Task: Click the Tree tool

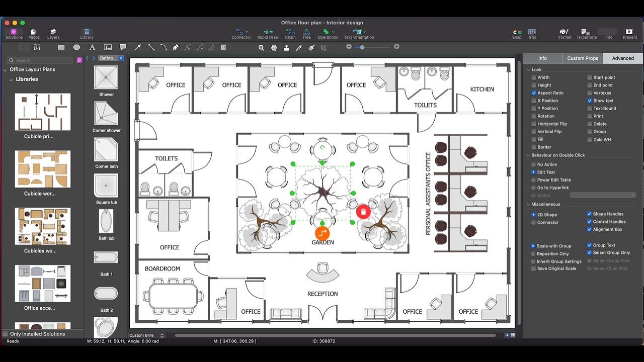Action: pyautogui.click(x=306, y=34)
